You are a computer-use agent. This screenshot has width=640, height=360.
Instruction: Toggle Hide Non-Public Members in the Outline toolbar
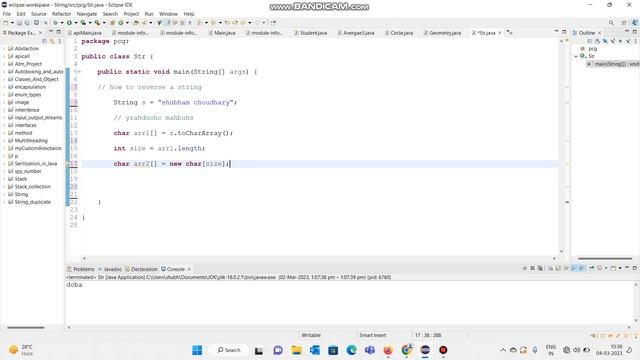tap(620, 41)
